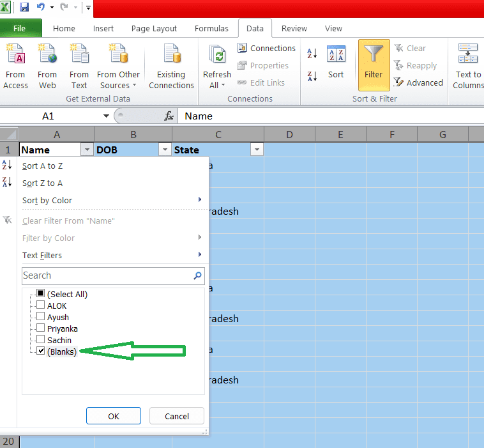Choose Sort Z to A in filter menu
Viewport: 484px width, 448px height.
(x=42, y=183)
